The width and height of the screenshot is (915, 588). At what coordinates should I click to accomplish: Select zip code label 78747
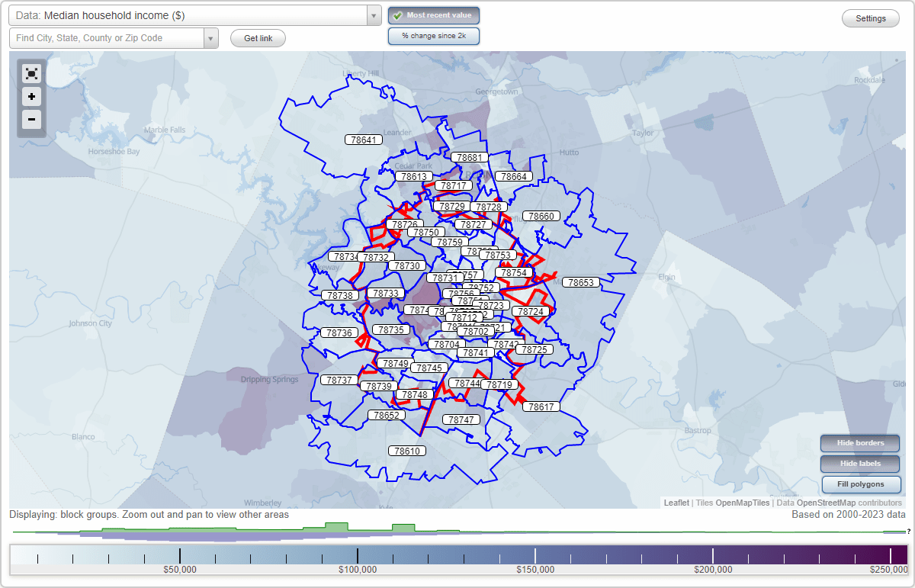pyautogui.click(x=461, y=419)
